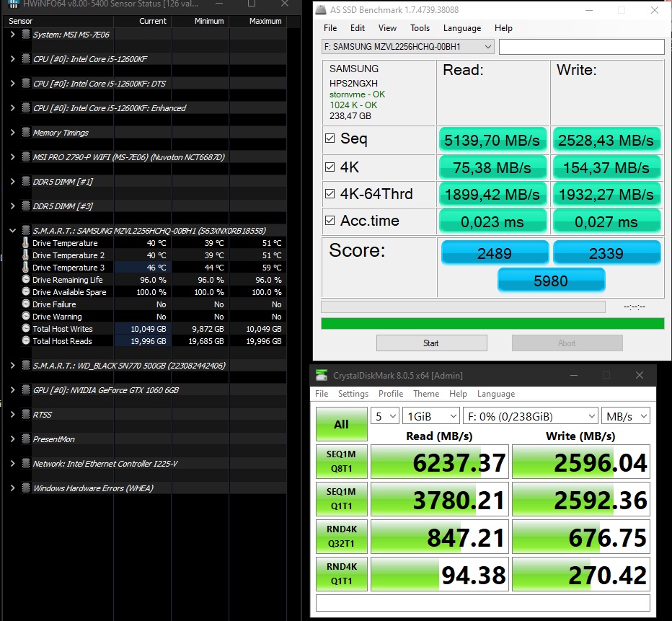Expand the System: MSI MS-7E06 sensor group
The image size is (672, 621).
[x=12, y=35]
